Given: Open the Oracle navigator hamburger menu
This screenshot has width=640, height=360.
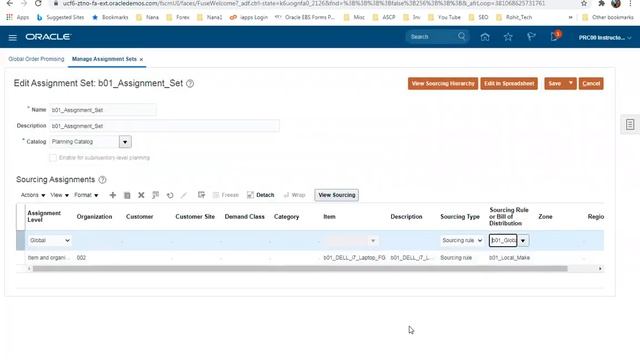Looking at the screenshot, I should coord(13,38).
